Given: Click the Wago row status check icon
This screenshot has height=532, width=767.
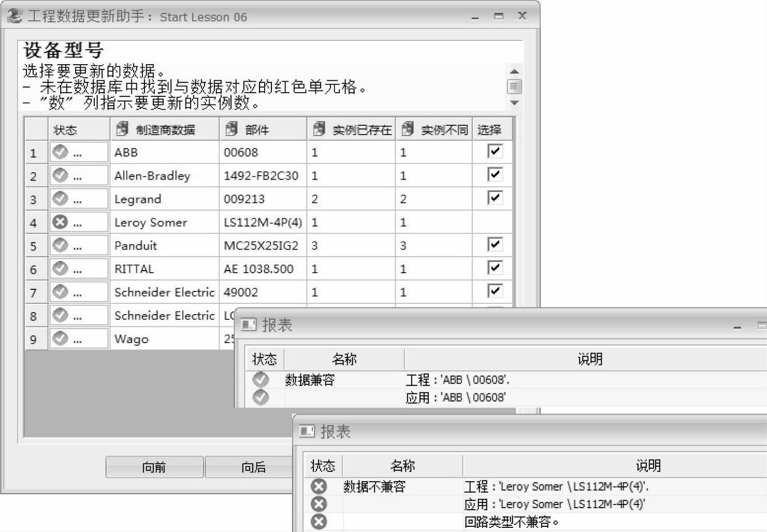Looking at the screenshot, I should (x=61, y=338).
